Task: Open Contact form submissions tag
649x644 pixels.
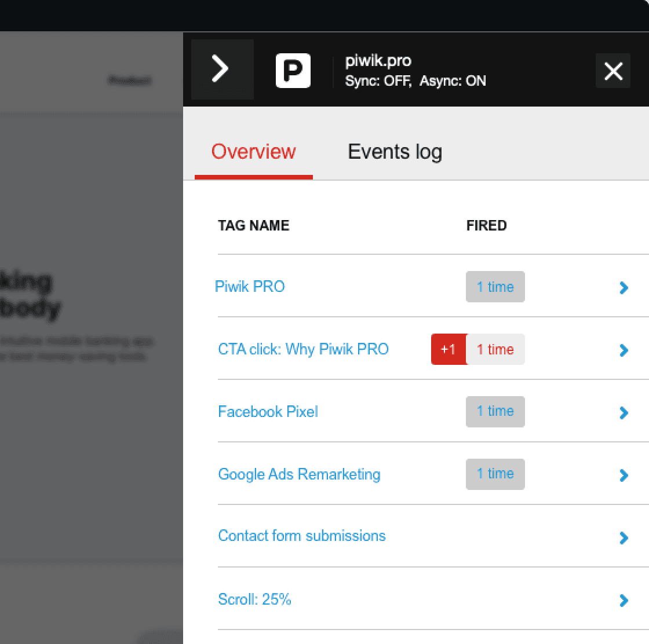Action: coord(301,536)
